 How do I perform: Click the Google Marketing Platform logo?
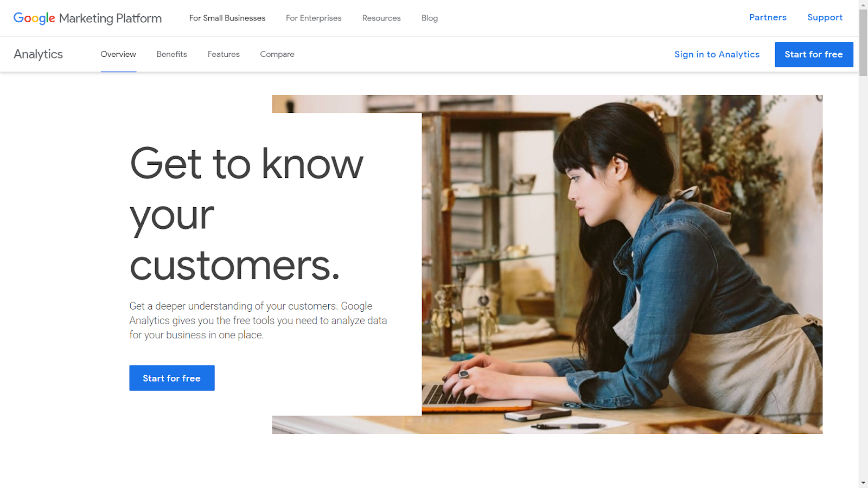(87, 18)
